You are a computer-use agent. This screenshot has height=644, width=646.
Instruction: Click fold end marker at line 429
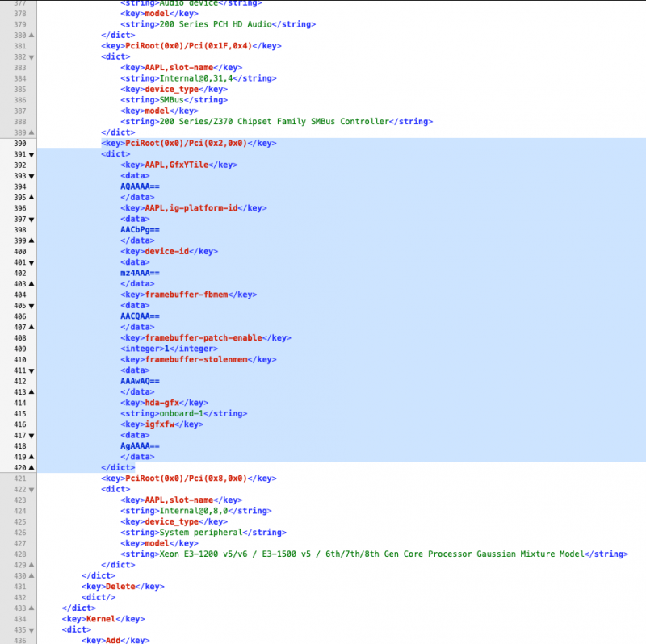(x=31, y=565)
